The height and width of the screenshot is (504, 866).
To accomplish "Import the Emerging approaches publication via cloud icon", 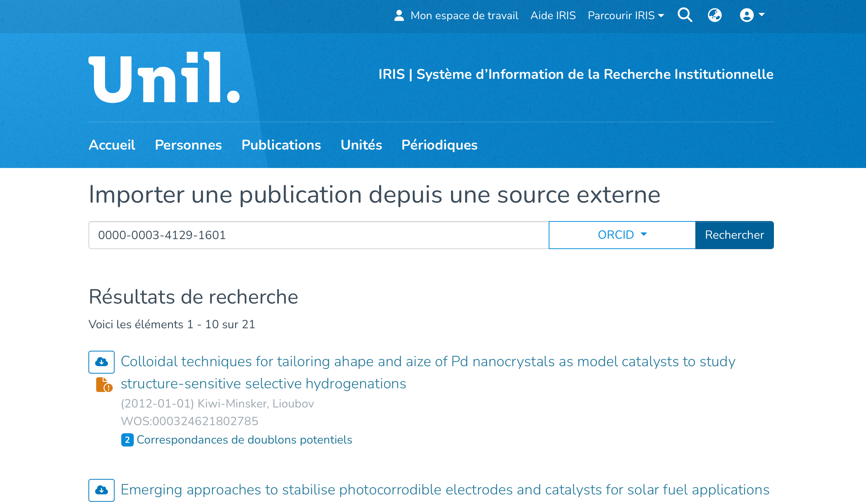I will 101,490.
